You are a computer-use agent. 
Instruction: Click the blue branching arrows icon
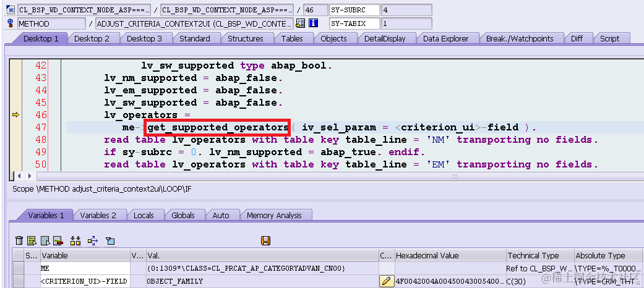93,241
